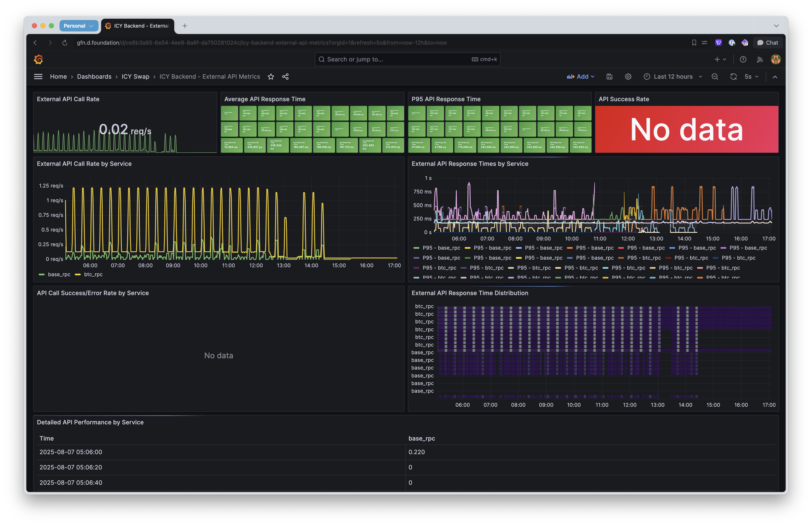Image resolution: width=812 pixels, height=526 pixels.
Task: Open dashboard settings gear icon
Action: (628, 77)
